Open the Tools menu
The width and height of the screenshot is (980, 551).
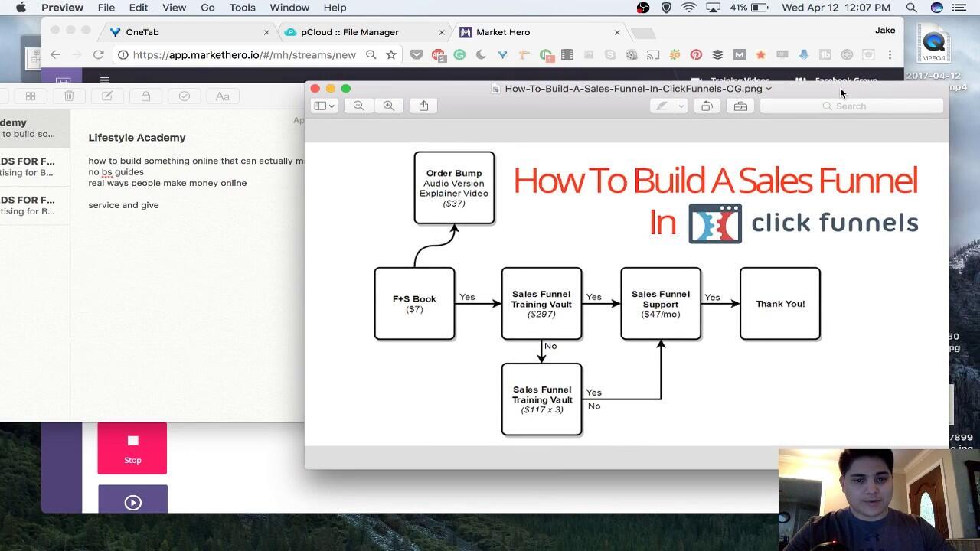[242, 8]
